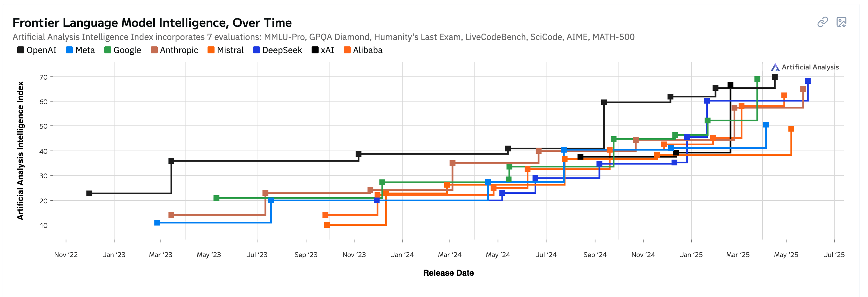Click the chart title Frontier Language Model Intelligence
Viewport: 868px width, 297px height.
[152, 22]
